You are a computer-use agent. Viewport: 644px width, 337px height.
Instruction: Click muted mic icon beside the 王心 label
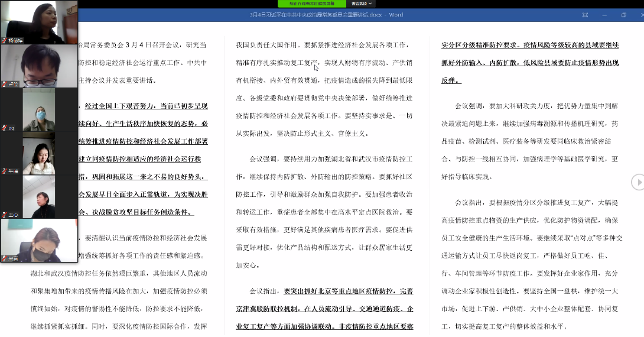point(4,215)
